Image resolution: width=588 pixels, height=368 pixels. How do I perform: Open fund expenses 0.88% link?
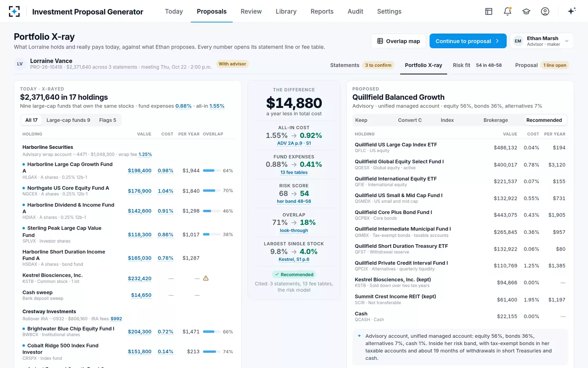[x=183, y=106]
